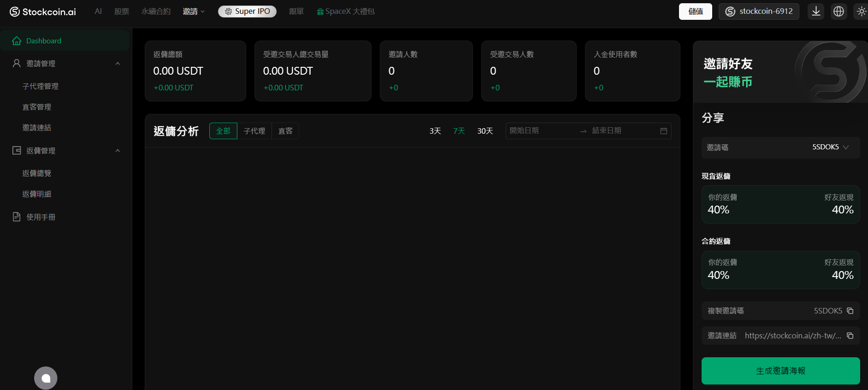Click the 生成邀請海報 button
Screen dimensions: 868x390
pos(781,371)
